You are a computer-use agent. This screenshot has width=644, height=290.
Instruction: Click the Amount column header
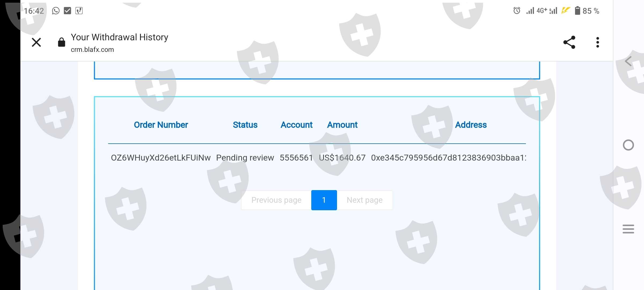[x=342, y=125]
